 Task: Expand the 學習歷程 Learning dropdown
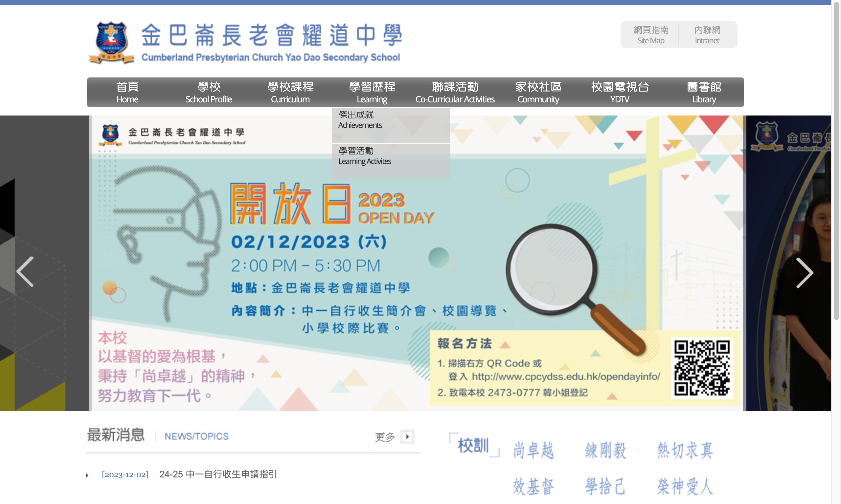371,92
